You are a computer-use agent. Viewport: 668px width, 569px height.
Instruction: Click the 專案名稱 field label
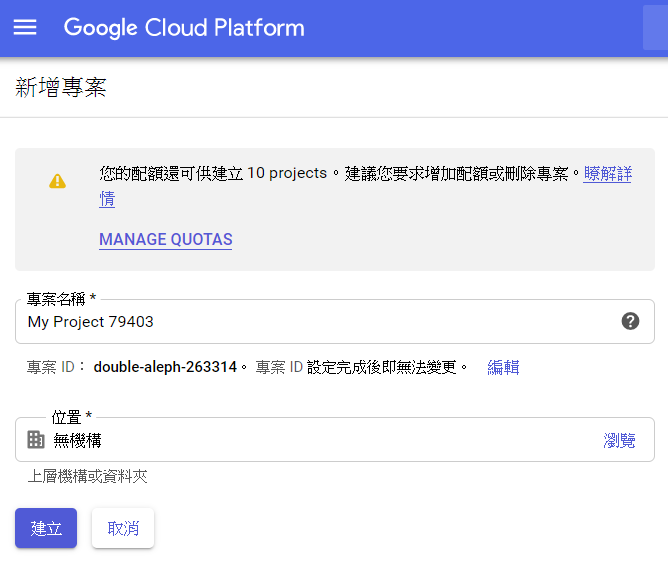[61, 299]
